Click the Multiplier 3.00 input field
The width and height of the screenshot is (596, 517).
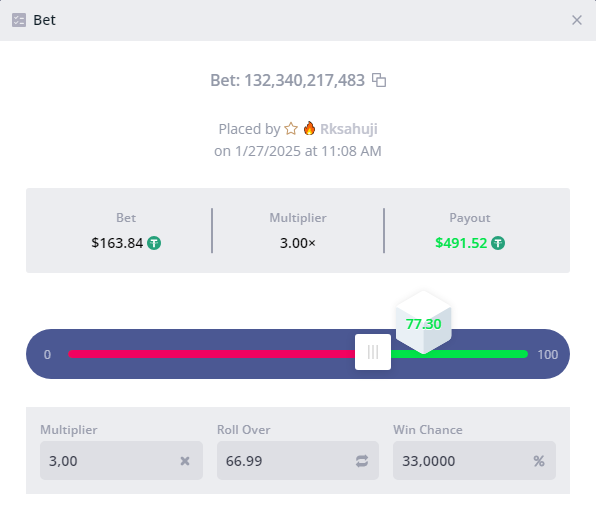coord(121,460)
